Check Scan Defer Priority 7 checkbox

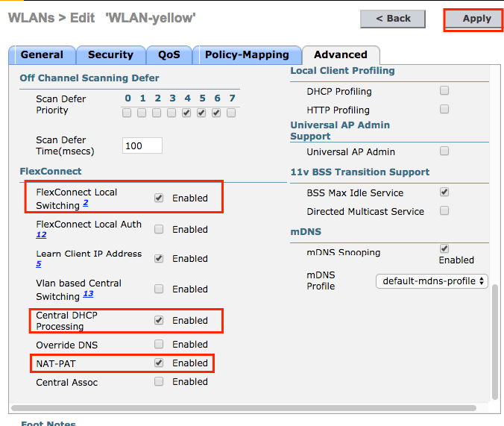231,113
